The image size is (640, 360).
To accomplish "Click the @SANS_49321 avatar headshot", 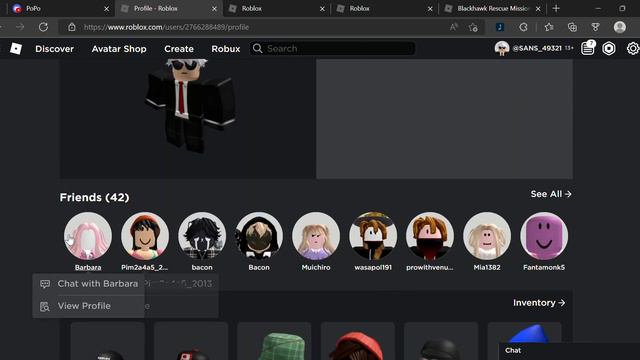I will (502, 49).
